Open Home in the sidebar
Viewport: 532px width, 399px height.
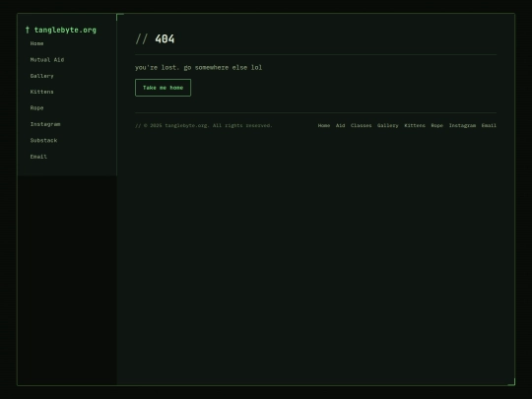[36, 43]
